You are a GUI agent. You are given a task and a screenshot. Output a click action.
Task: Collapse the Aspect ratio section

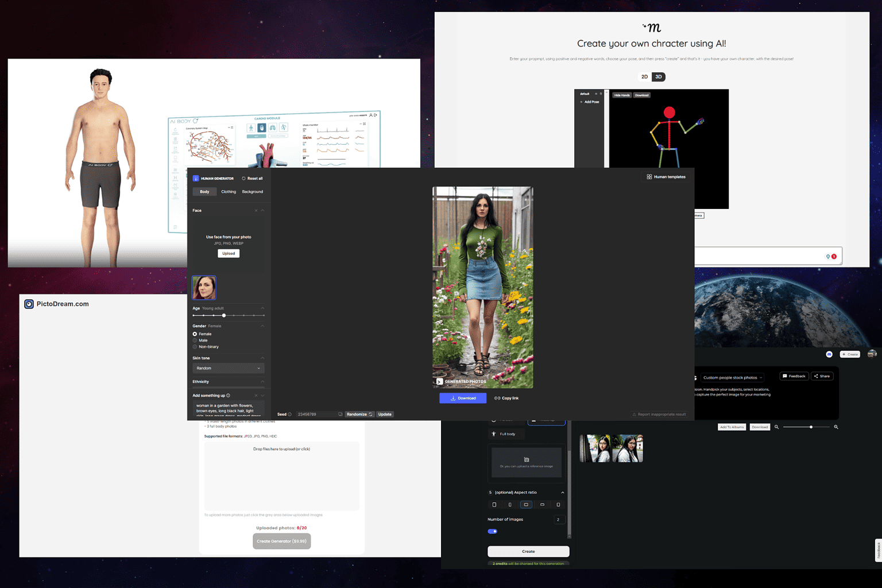tap(563, 492)
